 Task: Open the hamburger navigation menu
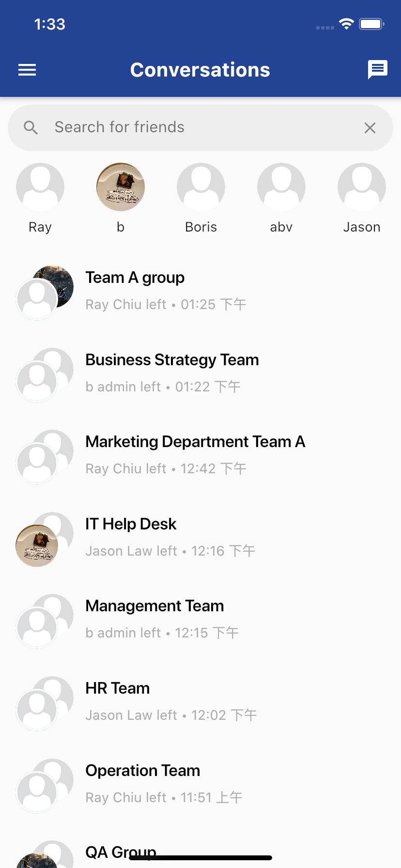coord(27,70)
